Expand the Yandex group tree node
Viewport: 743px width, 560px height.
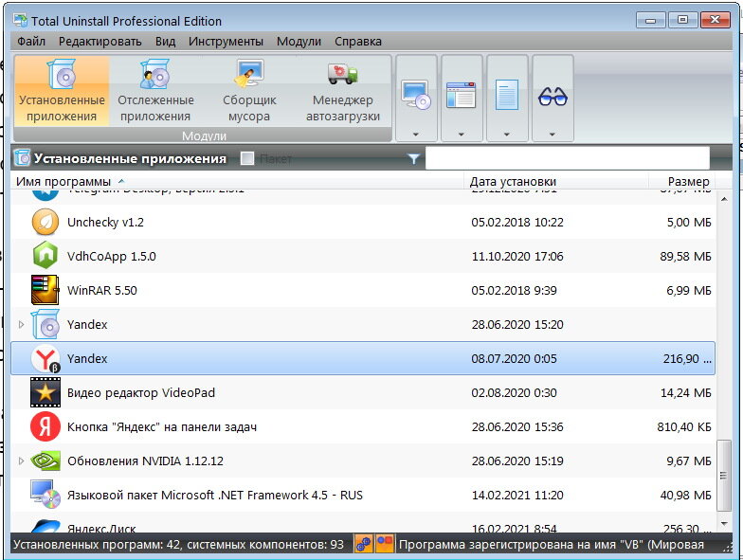tap(21, 324)
